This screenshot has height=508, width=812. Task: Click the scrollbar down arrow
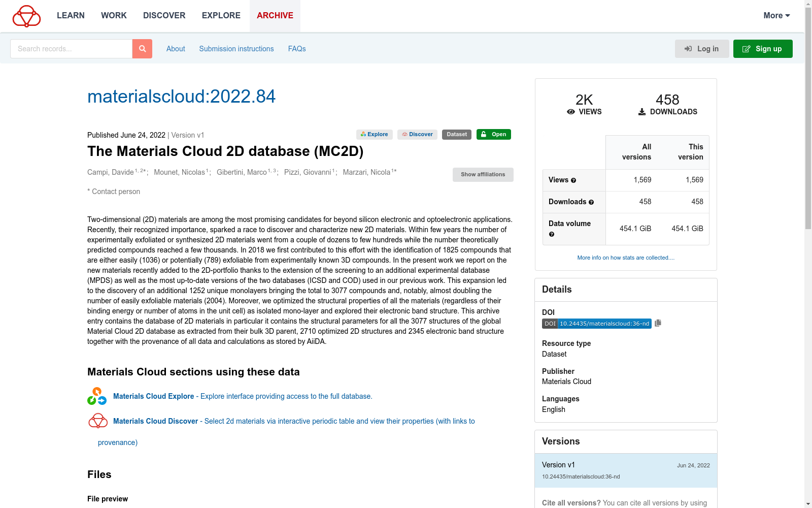point(808,504)
